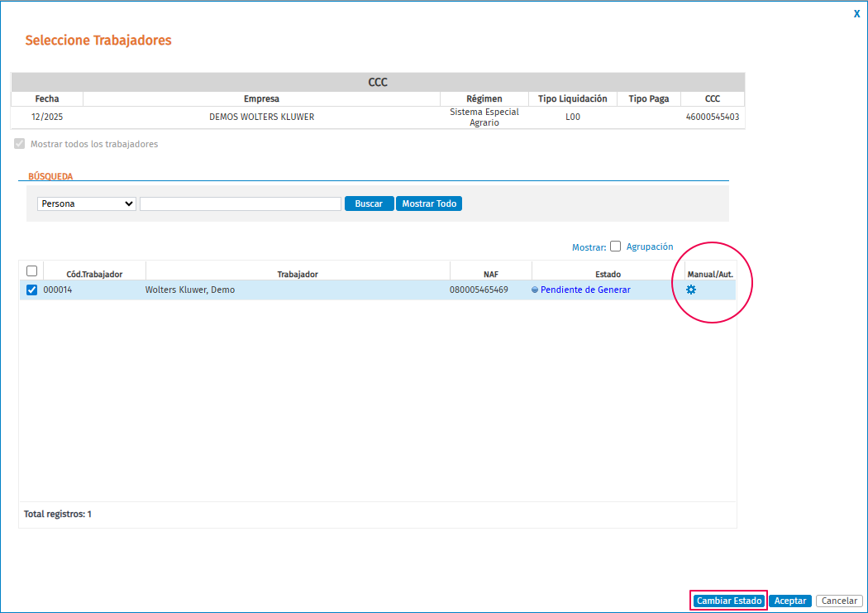Click worker code 000014
The image size is (868, 613).
[x=58, y=290]
